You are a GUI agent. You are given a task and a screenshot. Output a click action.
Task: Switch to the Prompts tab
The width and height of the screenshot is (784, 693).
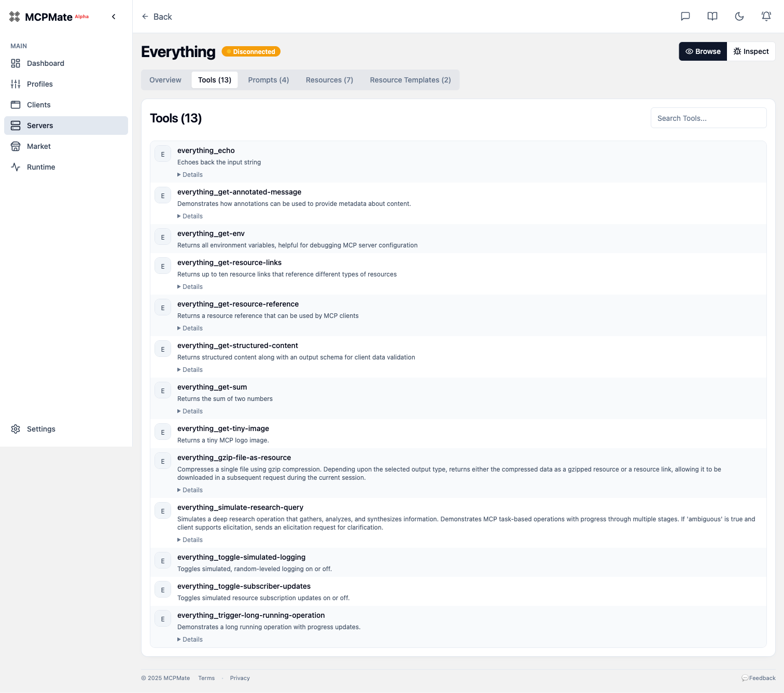(268, 79)
